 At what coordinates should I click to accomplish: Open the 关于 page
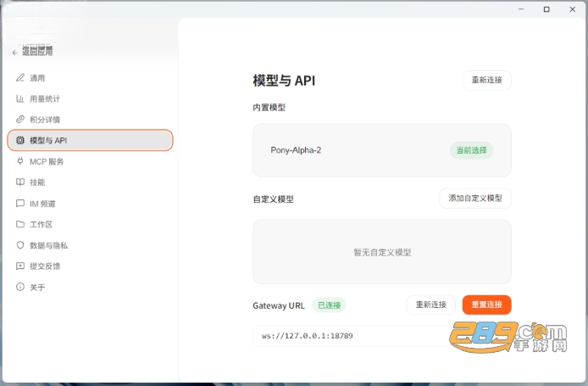(90, 287)
